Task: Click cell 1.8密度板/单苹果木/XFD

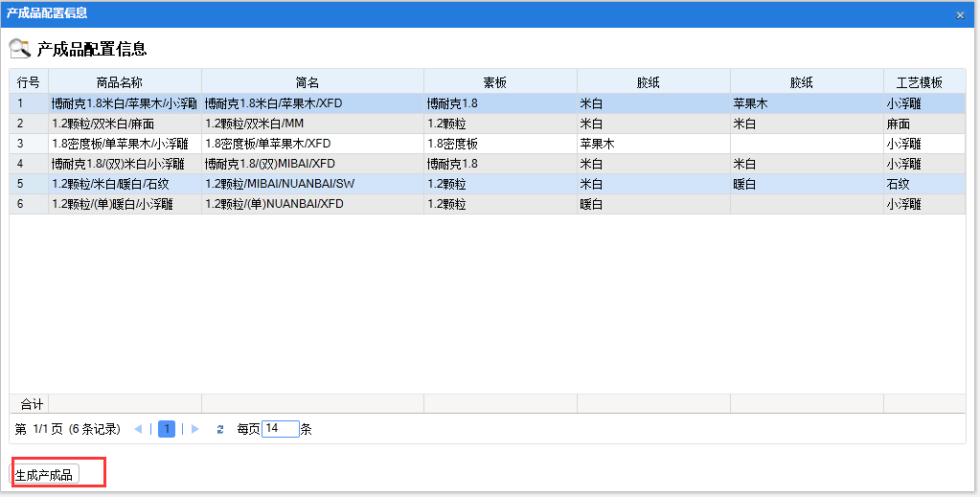Action: click(312, 144)
